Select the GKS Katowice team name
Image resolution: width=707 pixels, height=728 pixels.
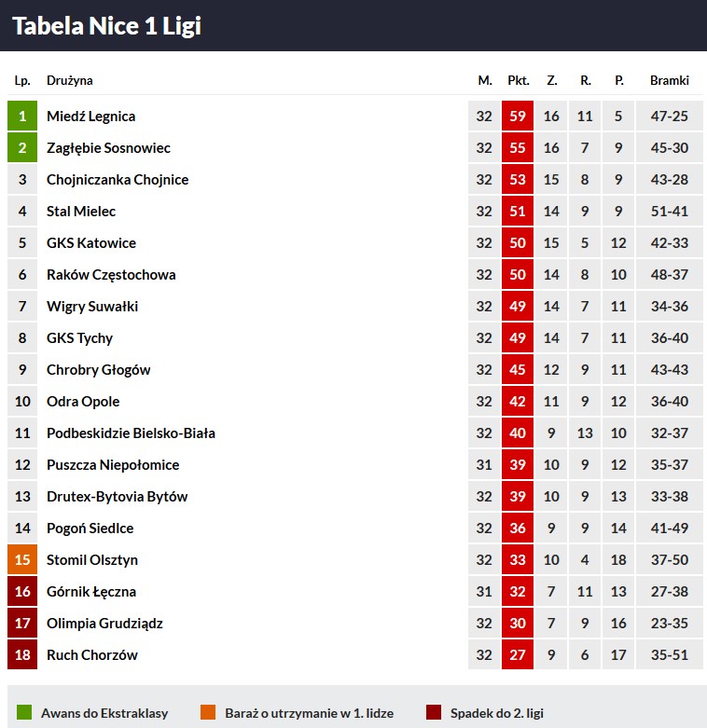pos(91,243)
